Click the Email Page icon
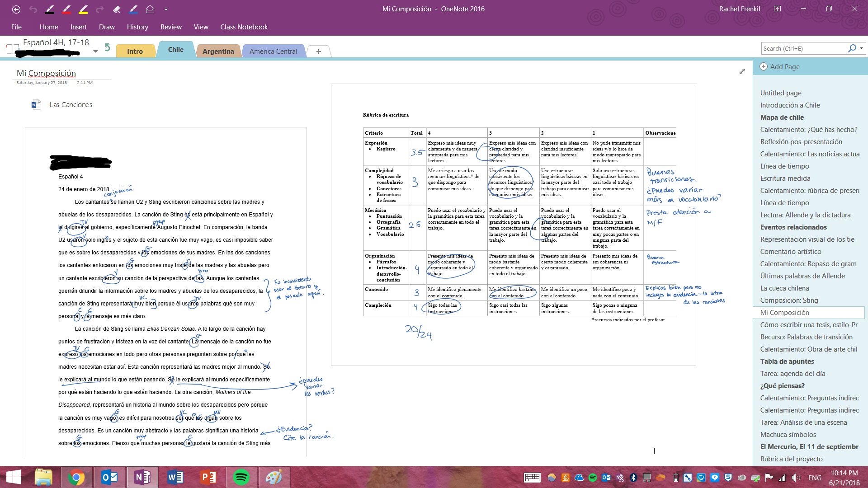 click(x=150, y=9)
